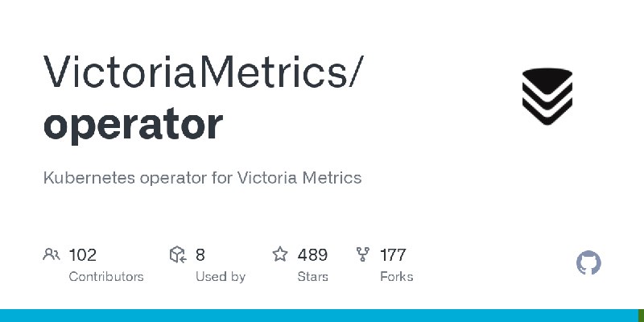
Task: Select the Stars label text
Action: (313, 276)
